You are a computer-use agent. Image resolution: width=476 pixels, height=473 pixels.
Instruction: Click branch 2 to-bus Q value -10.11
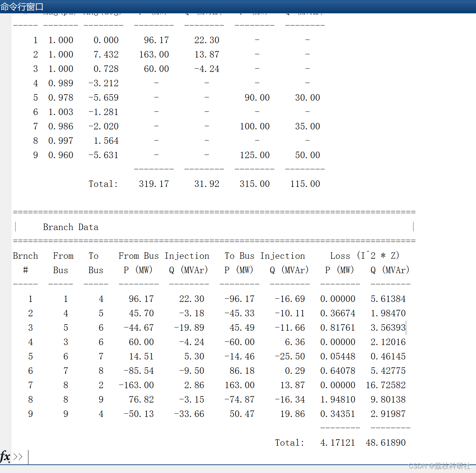tap(290, 313)
